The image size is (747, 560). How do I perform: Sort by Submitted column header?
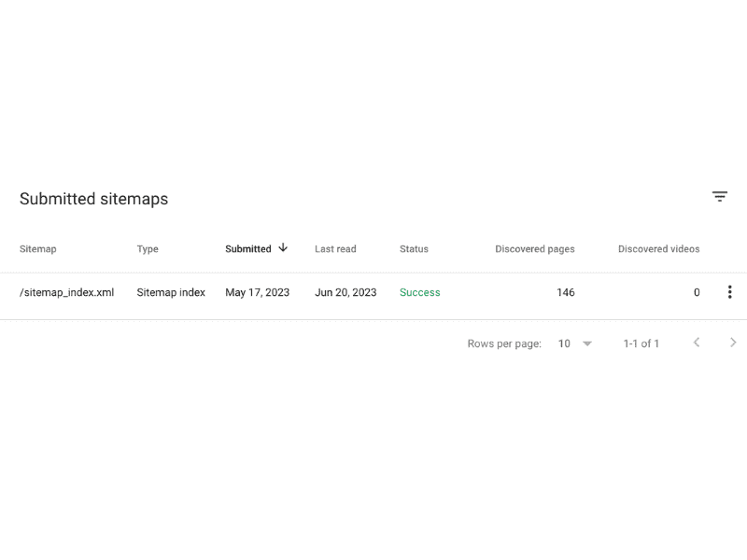[248, 249]
